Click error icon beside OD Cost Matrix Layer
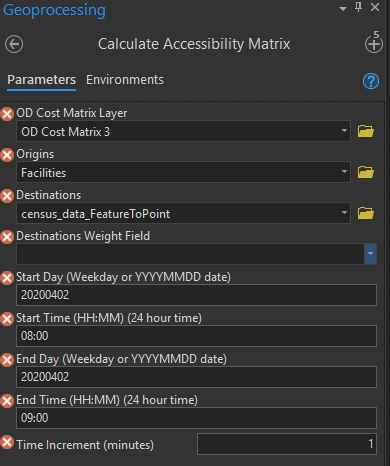The width and height of the screenshot is (390, 466). [7, 114]
